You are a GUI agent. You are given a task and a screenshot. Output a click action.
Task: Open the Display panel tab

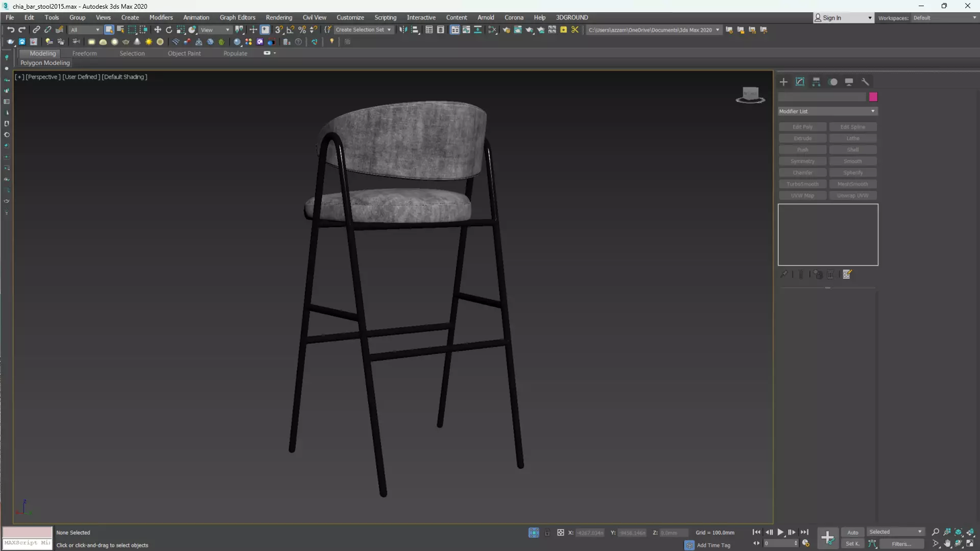click(x=849, y=82)
